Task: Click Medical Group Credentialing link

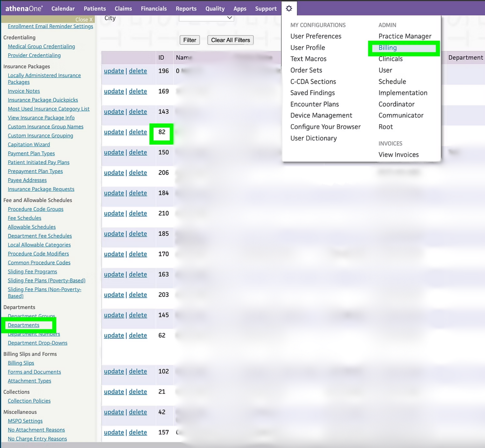Action: pos(41,46)
